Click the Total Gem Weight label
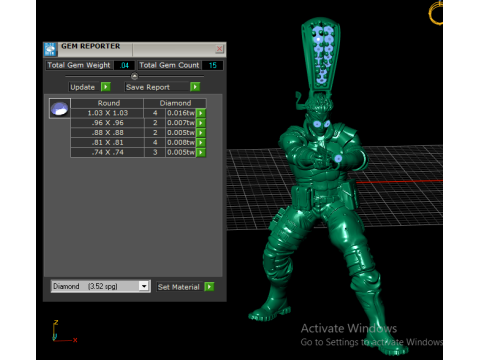Image resolution: width=480 pixels, height=360 pixels. (79, 65)
